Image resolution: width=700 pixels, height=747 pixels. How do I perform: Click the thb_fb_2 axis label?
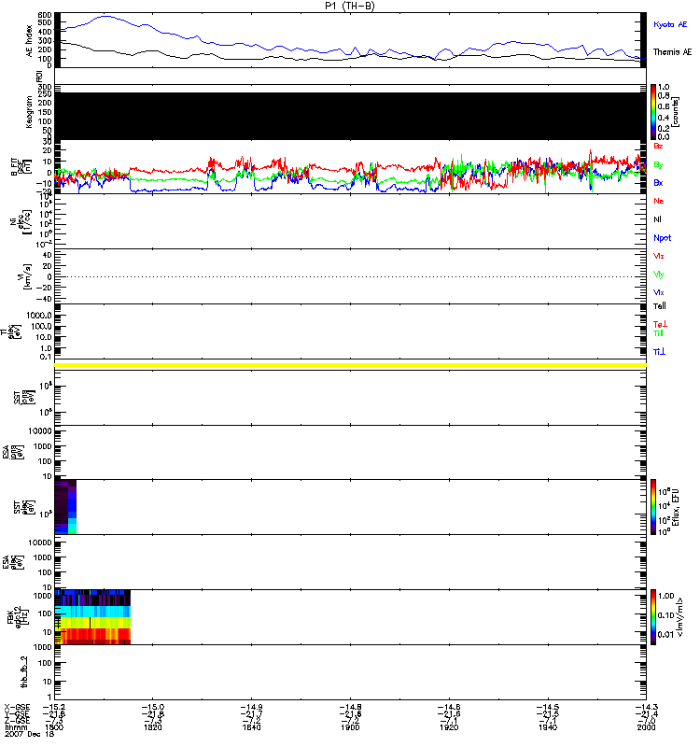coord(24,671)
